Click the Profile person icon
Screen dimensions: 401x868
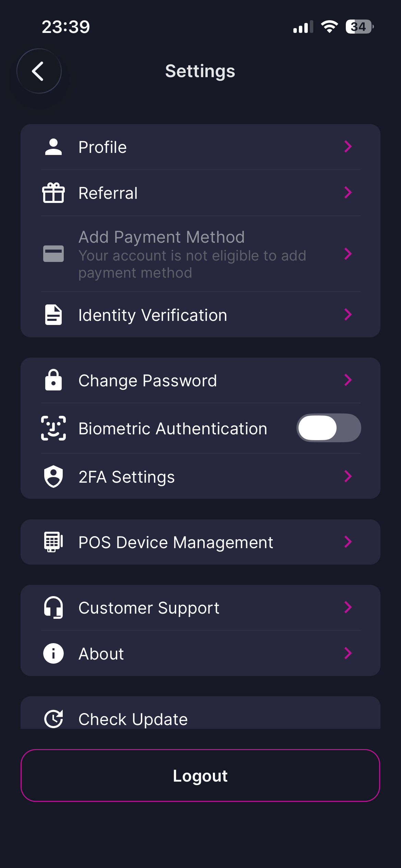click(53, 147)
